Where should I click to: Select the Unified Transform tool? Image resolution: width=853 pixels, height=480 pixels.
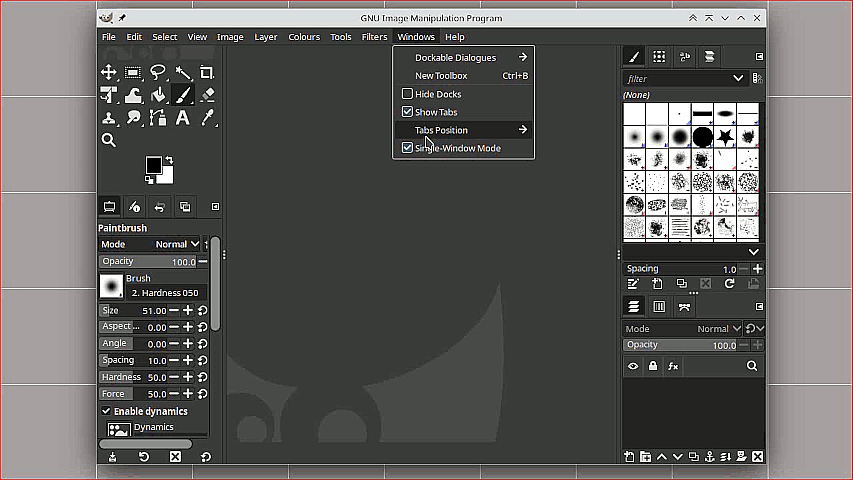pyautogui.click(x=108, y=95)
